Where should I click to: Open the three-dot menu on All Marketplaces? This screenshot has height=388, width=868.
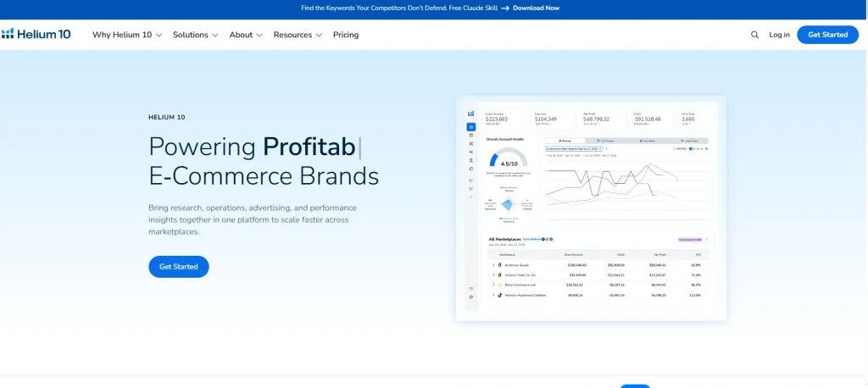pos(706,240)
